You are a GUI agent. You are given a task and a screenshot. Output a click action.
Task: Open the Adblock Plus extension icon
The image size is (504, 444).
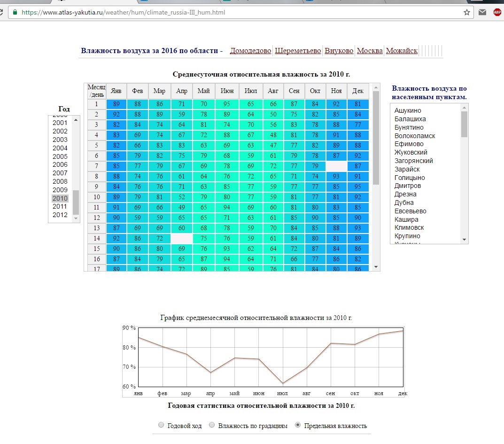(497, 13)
